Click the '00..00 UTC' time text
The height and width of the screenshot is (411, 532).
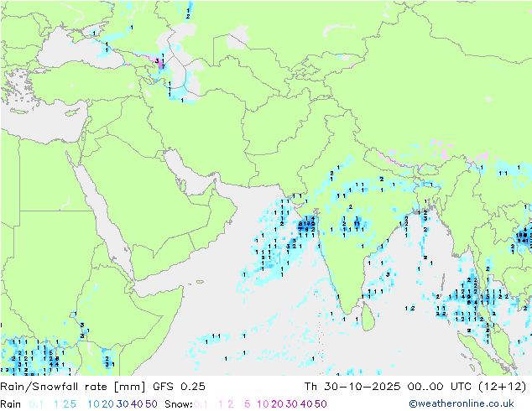coord(439,387)
